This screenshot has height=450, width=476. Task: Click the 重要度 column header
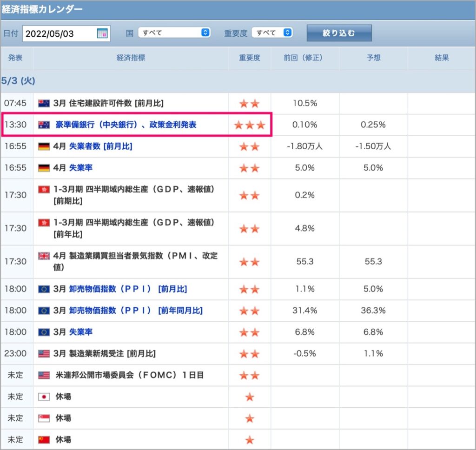[250, 58]
